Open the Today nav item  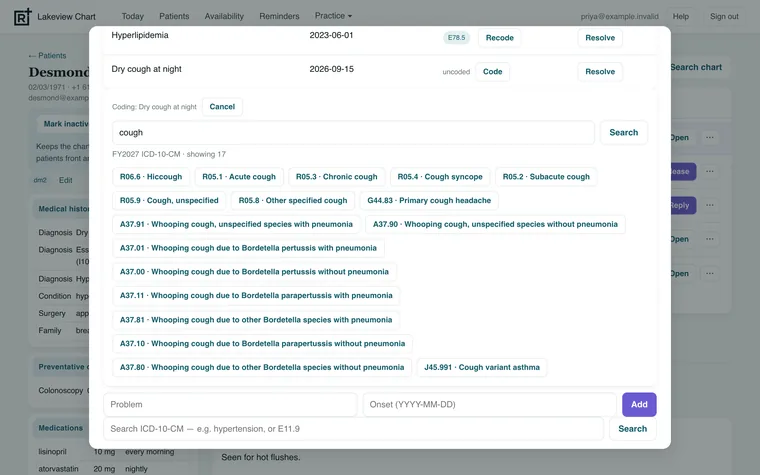pyautogui.click(x=132, y=16)
